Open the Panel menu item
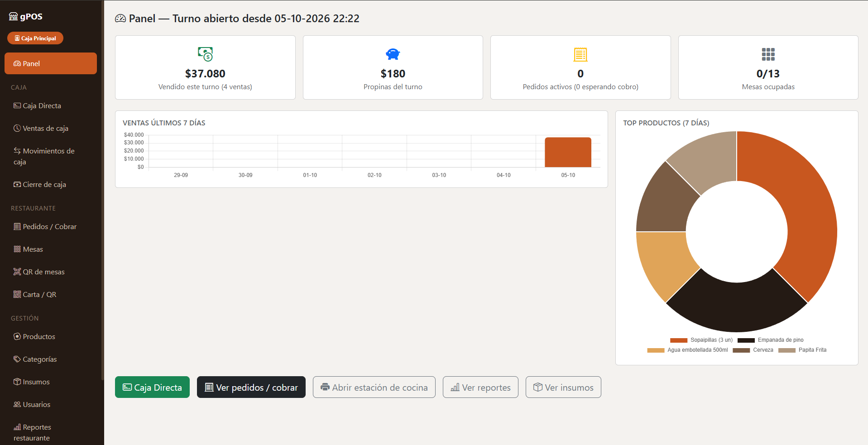868x445 pixels. click(x=51, y=63)
